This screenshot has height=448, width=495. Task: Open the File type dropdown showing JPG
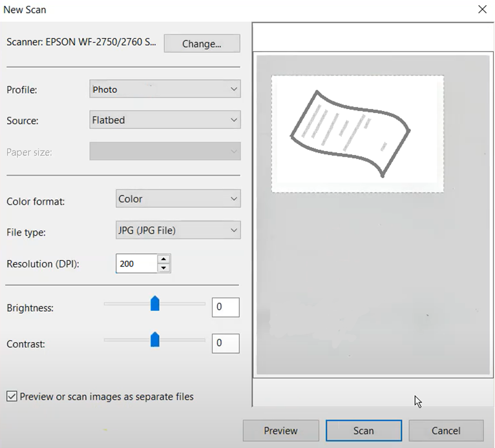[x=178, y=230]
